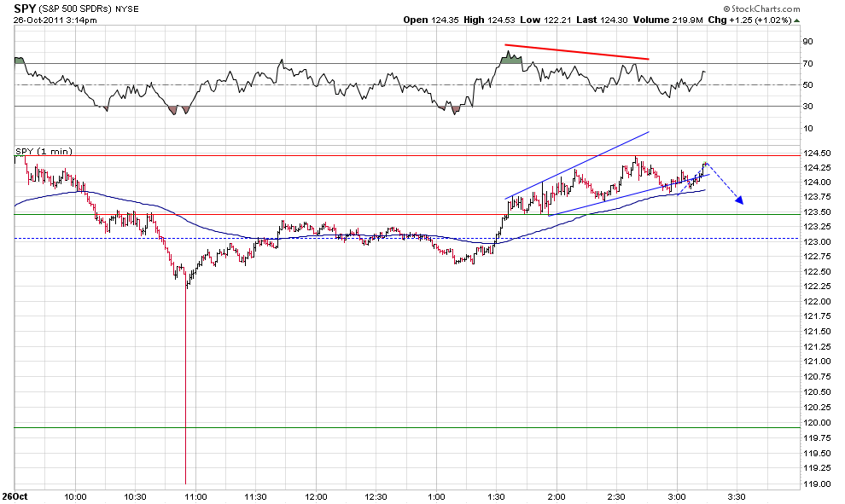Image resolution: width=845 pixels, height=504 pixels.
Task: Click the 2:00 time axis label
Action: [x=557, y=496]
